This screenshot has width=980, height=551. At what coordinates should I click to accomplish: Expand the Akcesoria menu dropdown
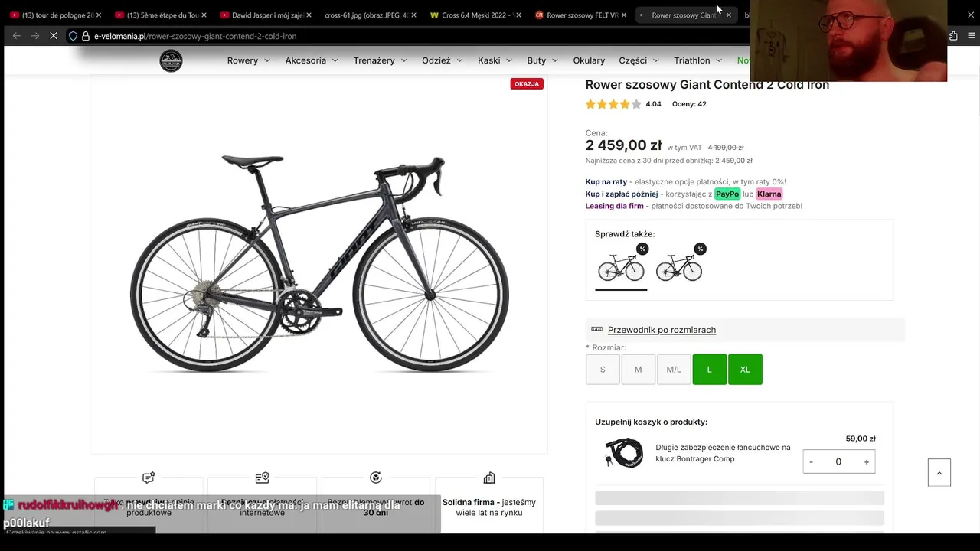click(x=312, y=60)
